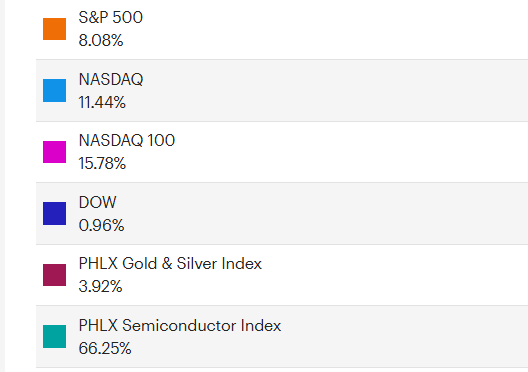Select the 11.44% NASDAQ percentage
This screenshot has width=528, height=372.
pyautogui.click(x=102, y=102)
